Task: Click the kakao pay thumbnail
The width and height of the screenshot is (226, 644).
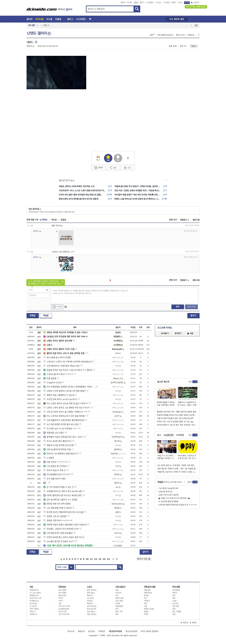Action: click(187, 447)
